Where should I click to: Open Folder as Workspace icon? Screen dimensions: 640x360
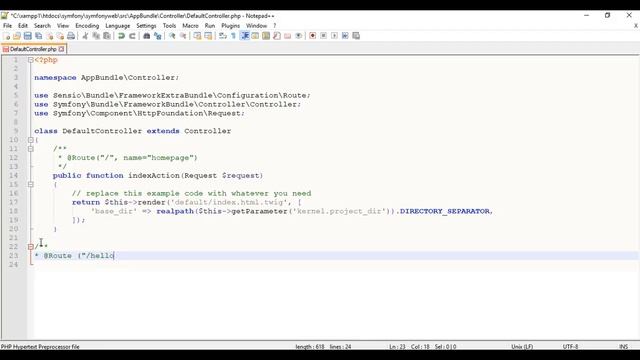pyautogui.click(x=288, y=36)
